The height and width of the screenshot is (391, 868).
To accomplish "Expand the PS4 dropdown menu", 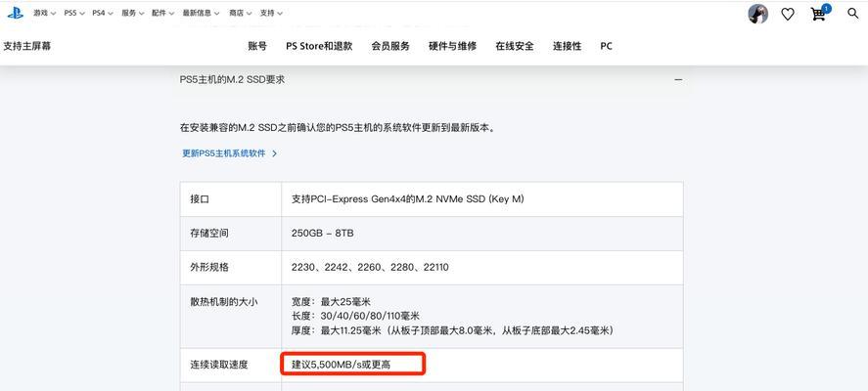I will coord(103,13).
